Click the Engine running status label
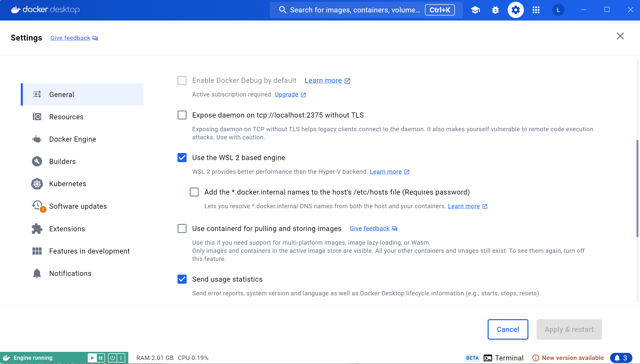The image size is (640, 364). 33,358
